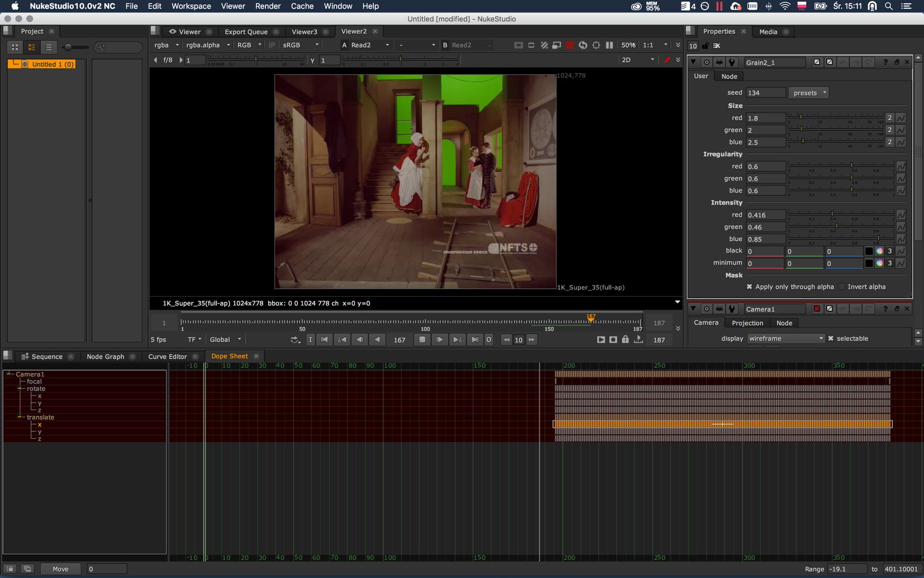Switch the project bin to list view
Screen dimensions: 924x578
point(49,47)
